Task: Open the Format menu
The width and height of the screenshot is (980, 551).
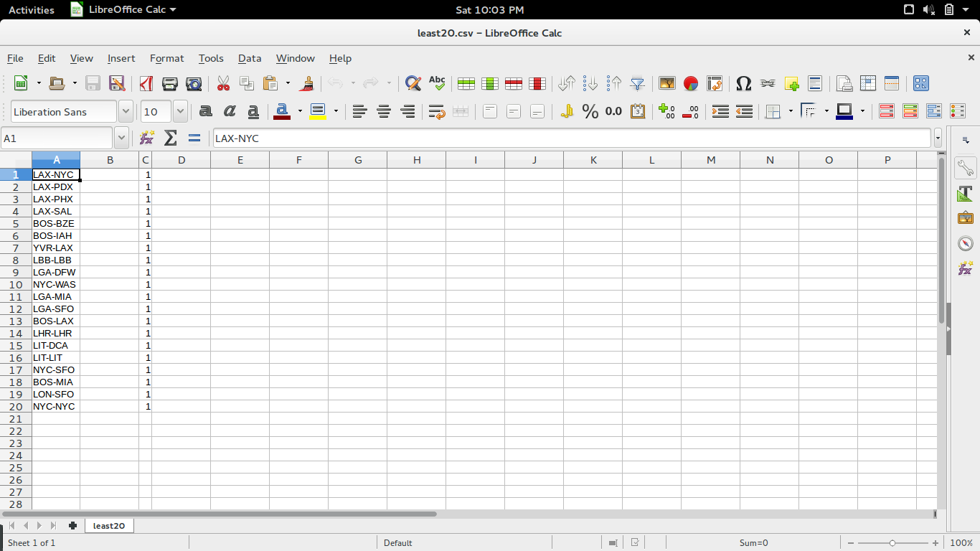Action: click(x=166, y=58)
